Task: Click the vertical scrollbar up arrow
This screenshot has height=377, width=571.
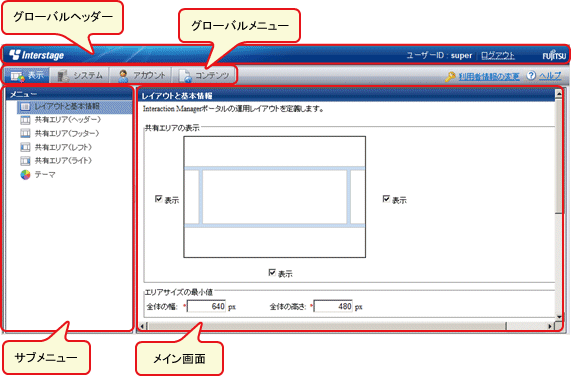Action: (x=559, y=94)
